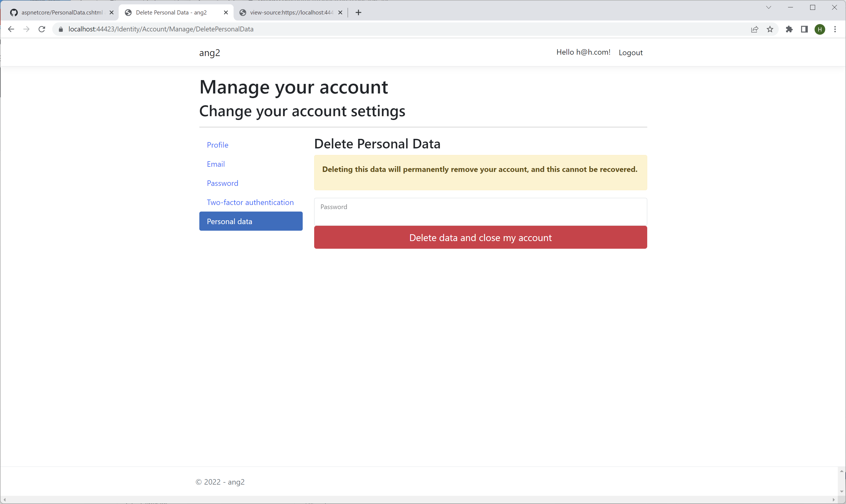Click the padlock site information icon
The width and height of the screenshot is (846, 504).
pos(61,29)
